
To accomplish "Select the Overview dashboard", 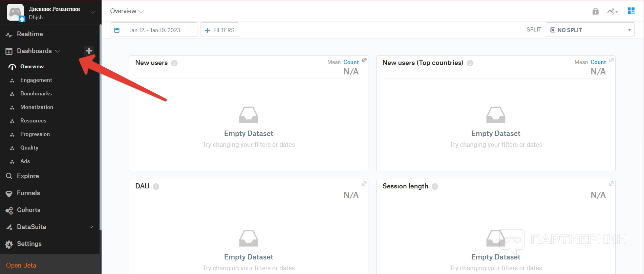I will (32, 67).
